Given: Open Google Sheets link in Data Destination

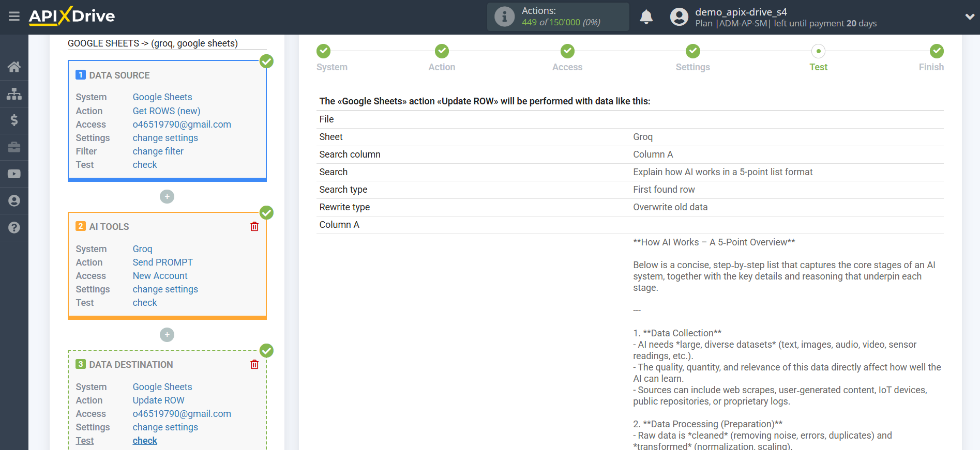Looking at the screenshot, I should 162,387.
